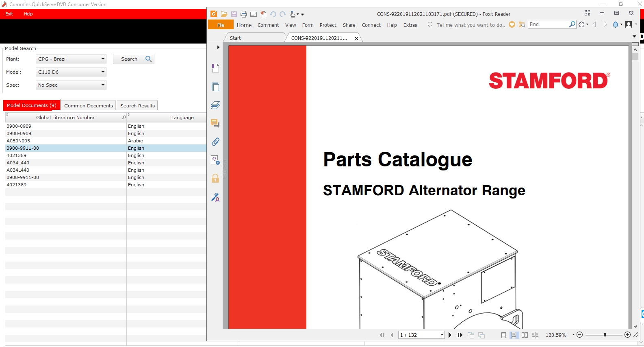Open search settings gear icon
This screenshot has width=644, height=347.
pyautogui.click(x=581, y=24)
